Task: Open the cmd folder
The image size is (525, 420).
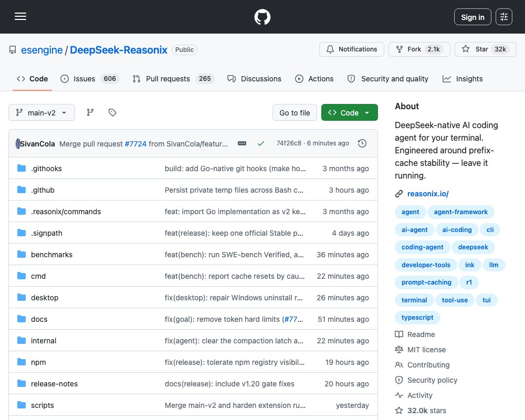Action: [x=38, y=276]
